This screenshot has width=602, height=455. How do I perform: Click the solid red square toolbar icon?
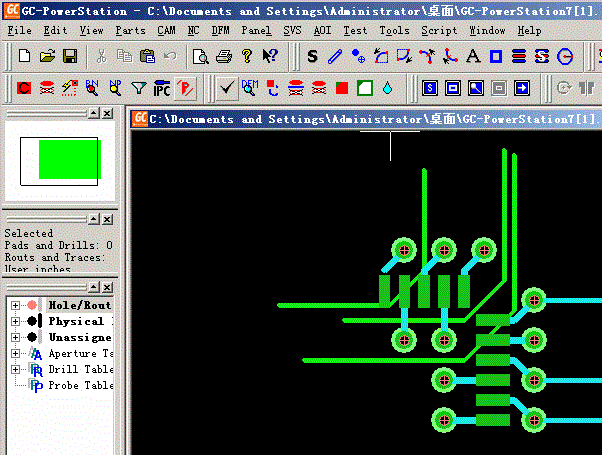tap(342, 89)
